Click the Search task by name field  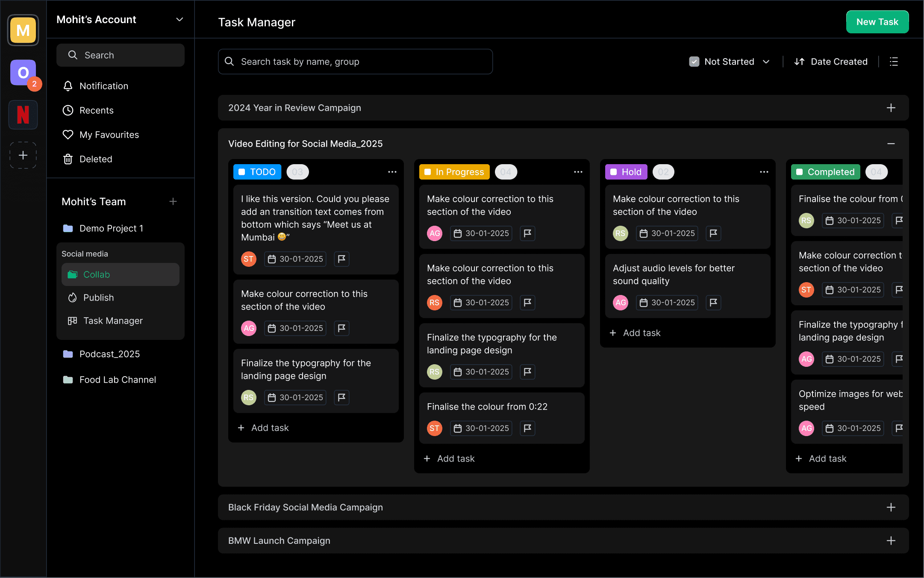tap(355, 62)
